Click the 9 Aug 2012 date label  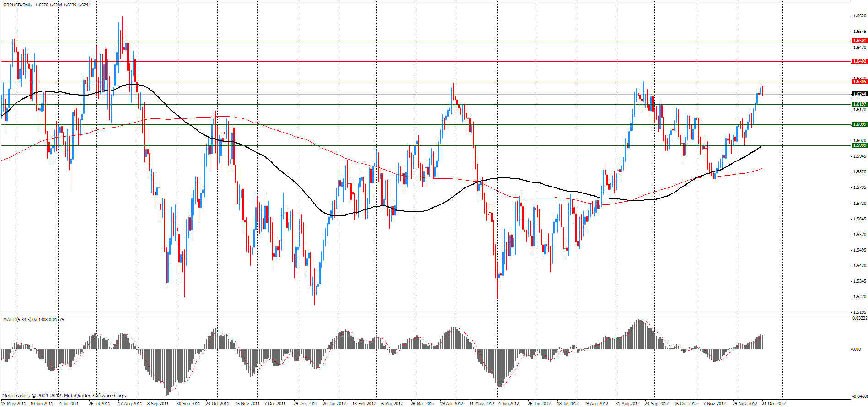point(597,403)
